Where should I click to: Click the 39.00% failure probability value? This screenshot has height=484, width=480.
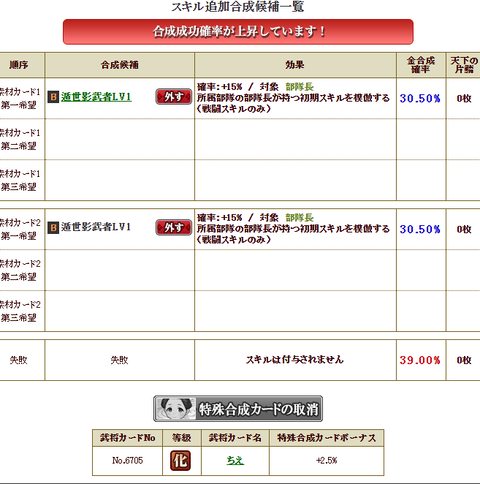coord(420,360)
